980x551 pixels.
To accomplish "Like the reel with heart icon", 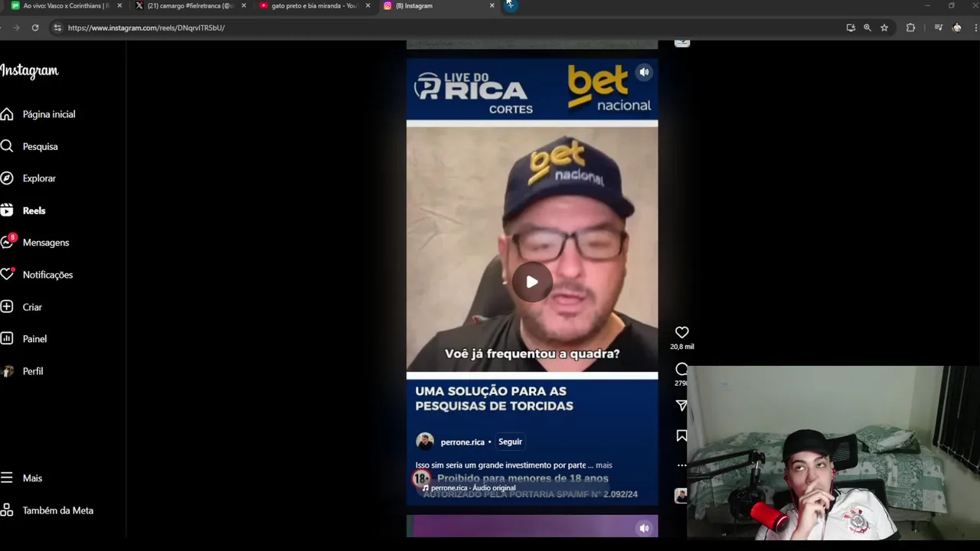I will 681,332.
